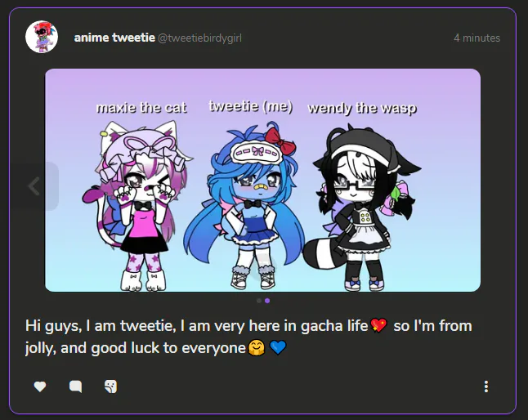528x420 pixels.
Task: Open the @tweetiebirdygirl handle link
Action: 199,38
